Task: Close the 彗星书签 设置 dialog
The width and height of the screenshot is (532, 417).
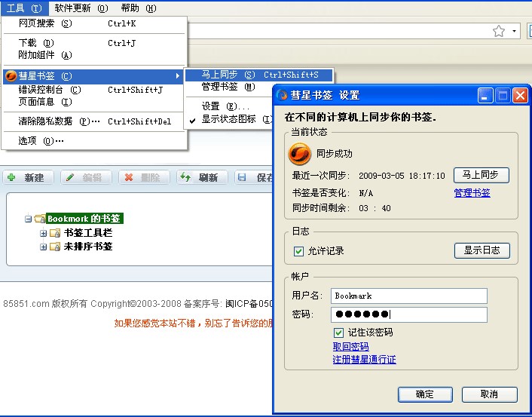Action: (x=520, y=96)
